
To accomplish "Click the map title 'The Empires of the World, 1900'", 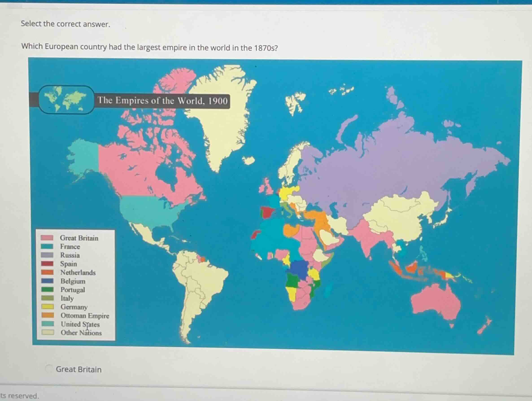I will click(162, 101).
